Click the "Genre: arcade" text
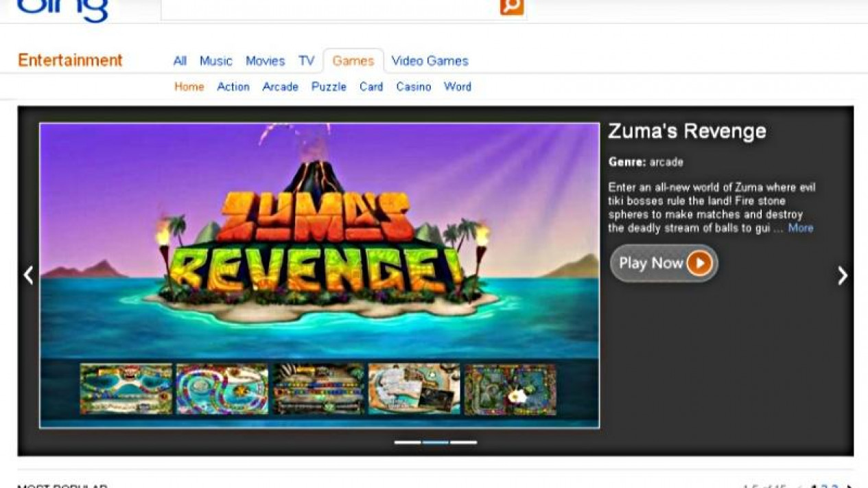 (x=646, y=163)
